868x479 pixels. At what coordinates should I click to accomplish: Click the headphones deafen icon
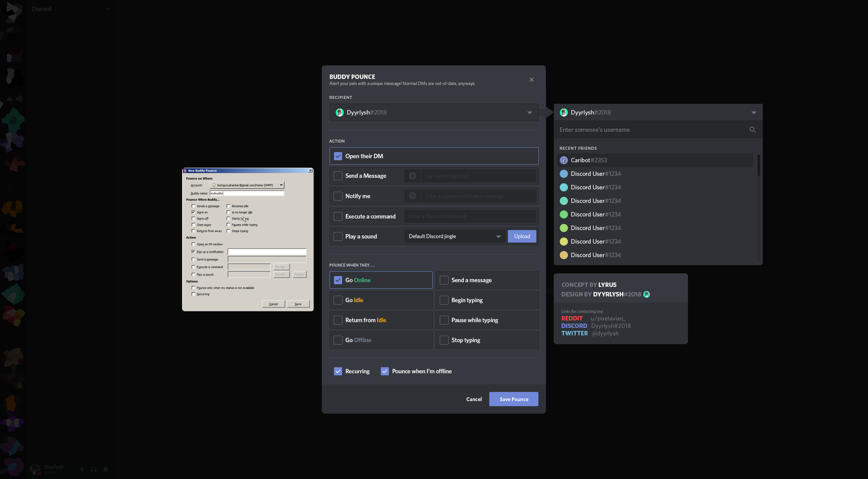[x=94, y=469]
